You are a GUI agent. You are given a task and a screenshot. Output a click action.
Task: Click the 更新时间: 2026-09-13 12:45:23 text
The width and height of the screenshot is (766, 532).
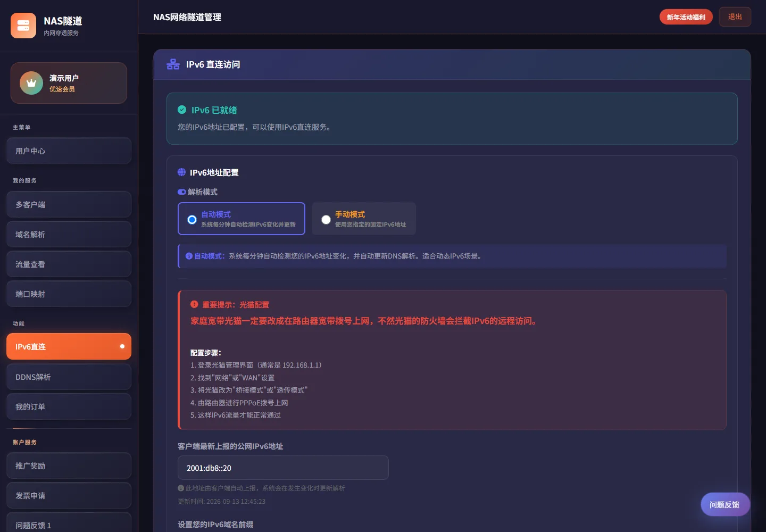(x=221, y=501)
